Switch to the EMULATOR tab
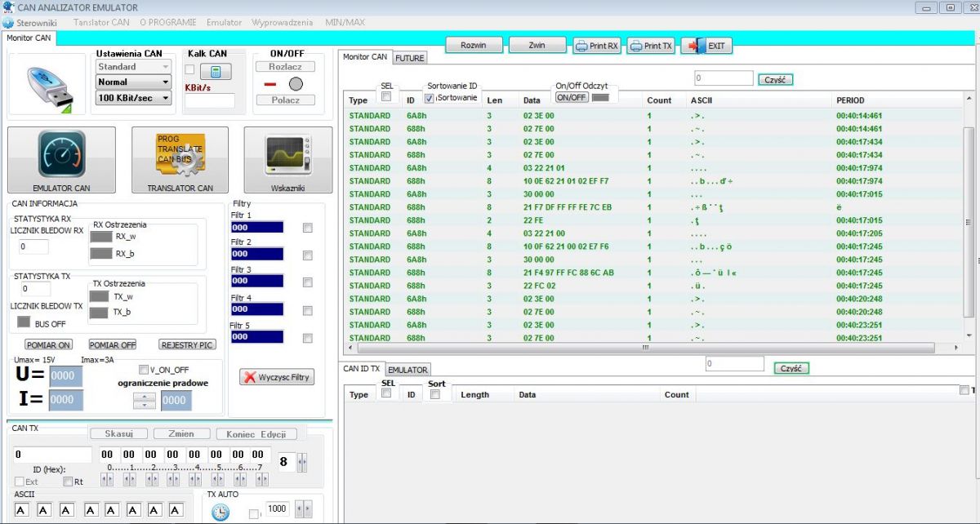 click(408, 371)
